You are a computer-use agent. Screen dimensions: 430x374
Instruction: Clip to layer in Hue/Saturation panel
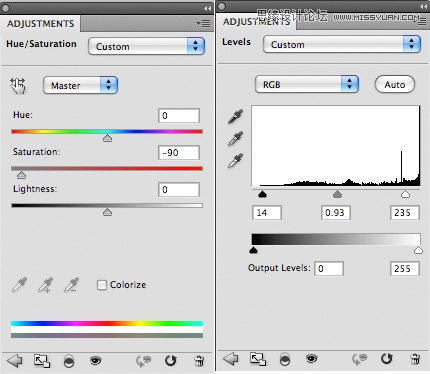(x=69, y=361)
